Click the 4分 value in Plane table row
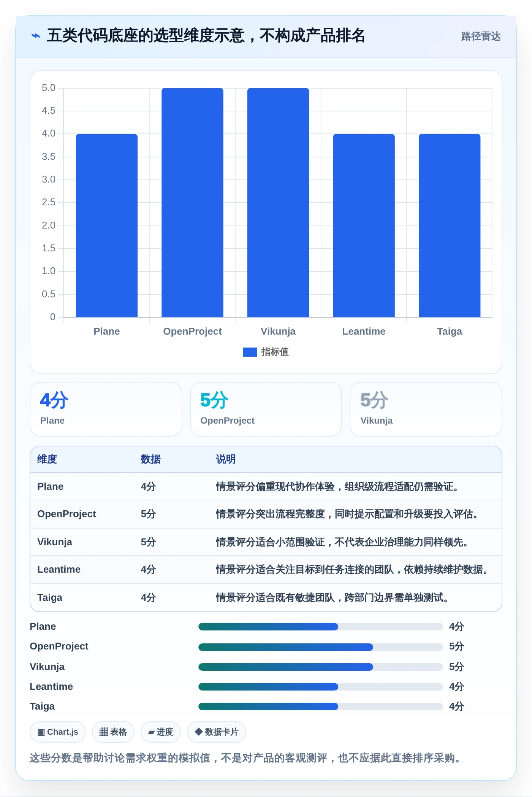Image resolution: width=532 pixels, height=797 pixels. (x=149, y=487)
